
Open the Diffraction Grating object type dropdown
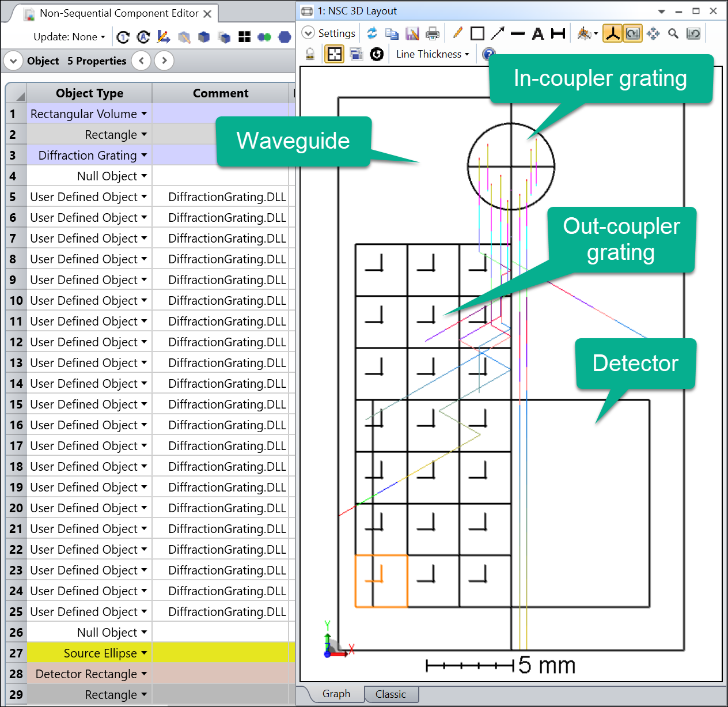pos(144,155)
